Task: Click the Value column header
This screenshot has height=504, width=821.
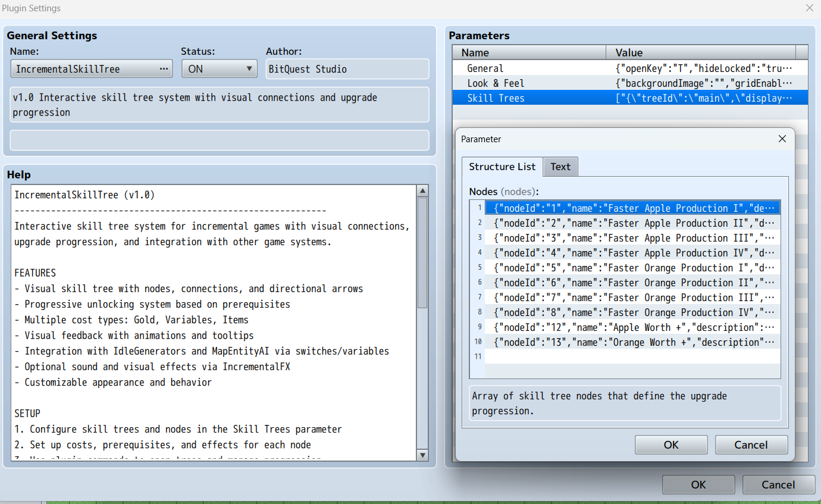Action: 701,52
